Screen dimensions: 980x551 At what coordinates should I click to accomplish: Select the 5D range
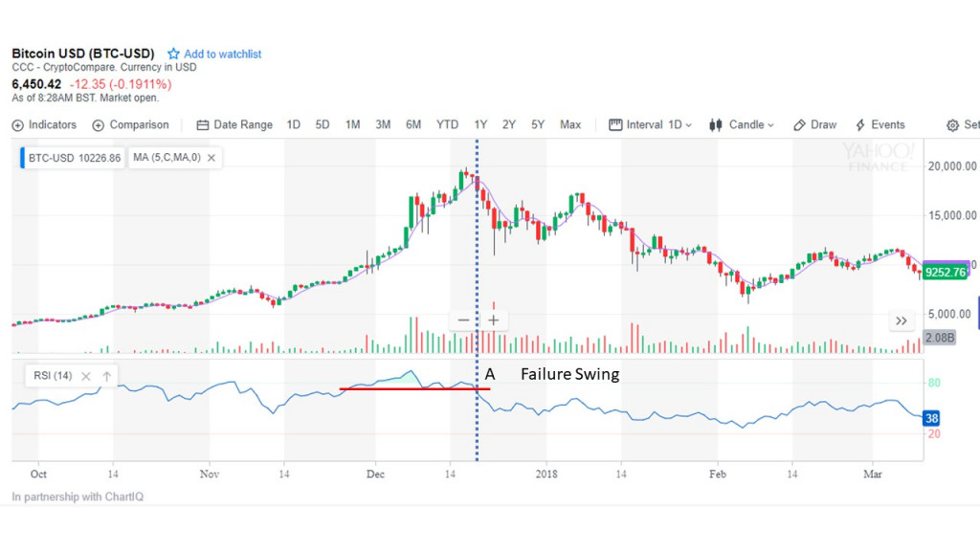(322, 125)
